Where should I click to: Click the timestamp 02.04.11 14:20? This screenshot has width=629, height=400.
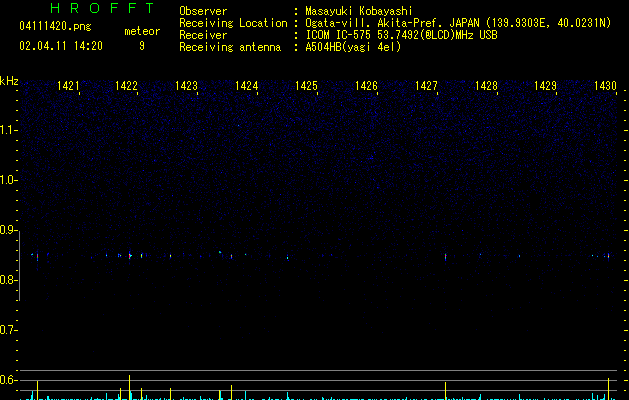tap(61, 46)
